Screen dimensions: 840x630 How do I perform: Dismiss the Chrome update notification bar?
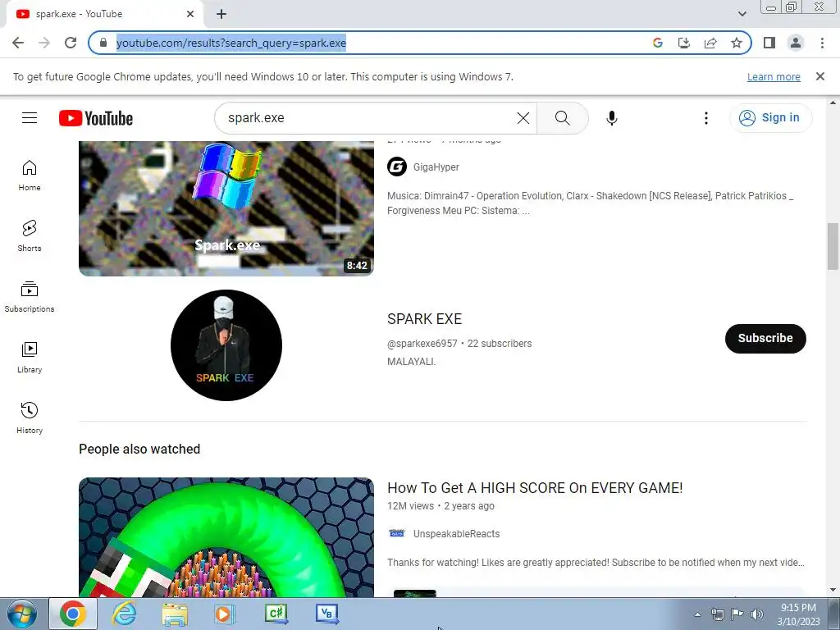820,76
